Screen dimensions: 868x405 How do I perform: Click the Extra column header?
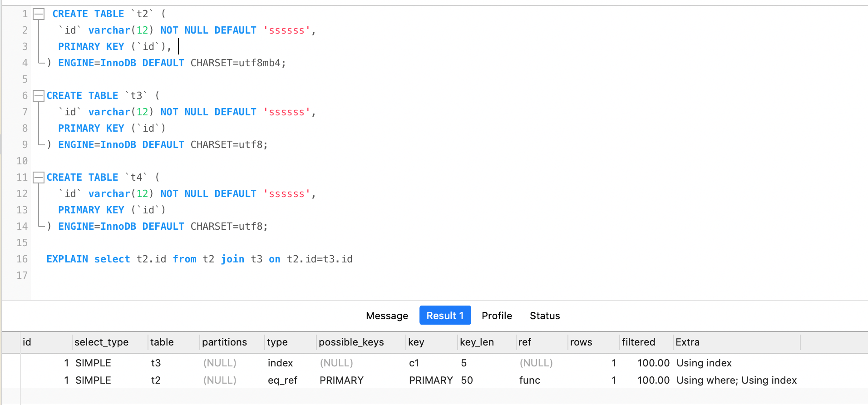click(687, 342)
